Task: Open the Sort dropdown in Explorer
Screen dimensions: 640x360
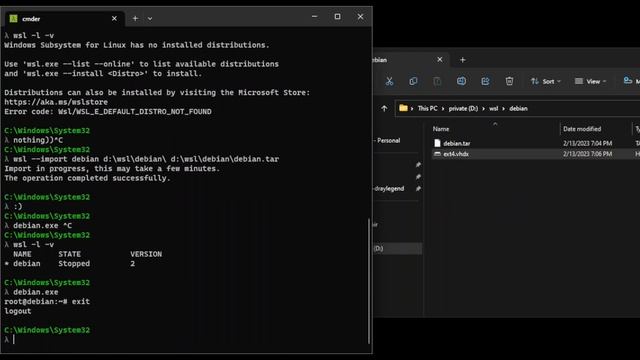Action: (546, 81)
